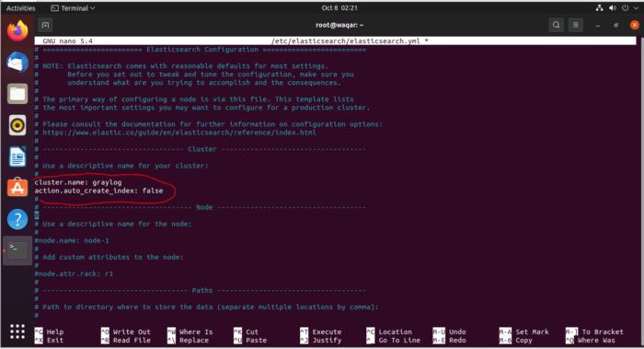Click the file path in nano title bar
Image resolution: width=644 pixels, height=349 pixels.
pos(350,41)
